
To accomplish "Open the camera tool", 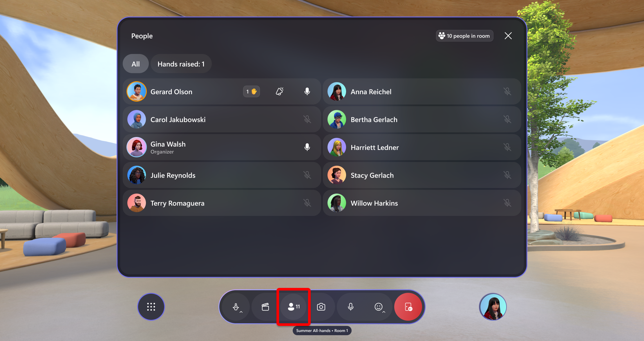I will pos(322,307).
